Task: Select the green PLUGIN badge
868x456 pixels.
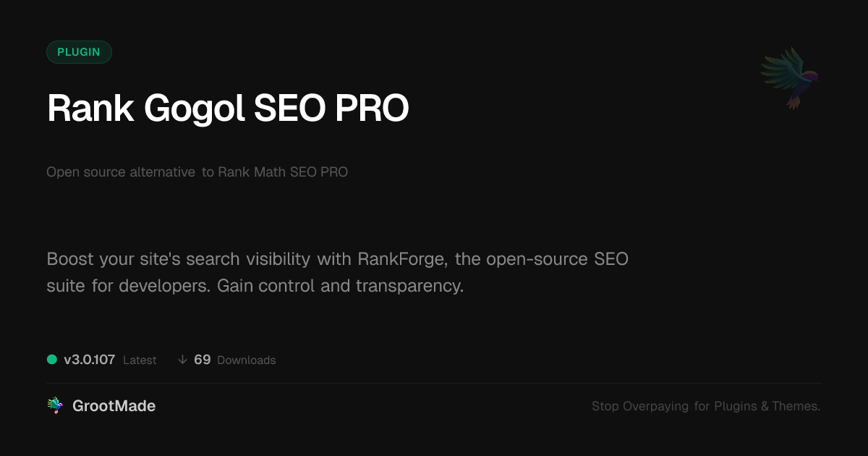Action: pyautogui.click(x=79, y=52)
